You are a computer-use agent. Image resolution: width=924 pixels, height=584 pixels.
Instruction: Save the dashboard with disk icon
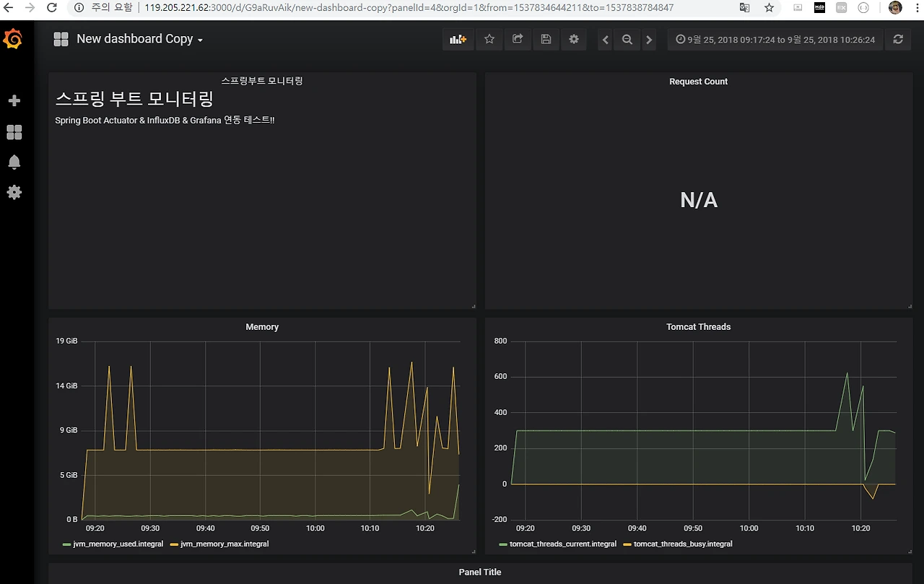[546, 40]
